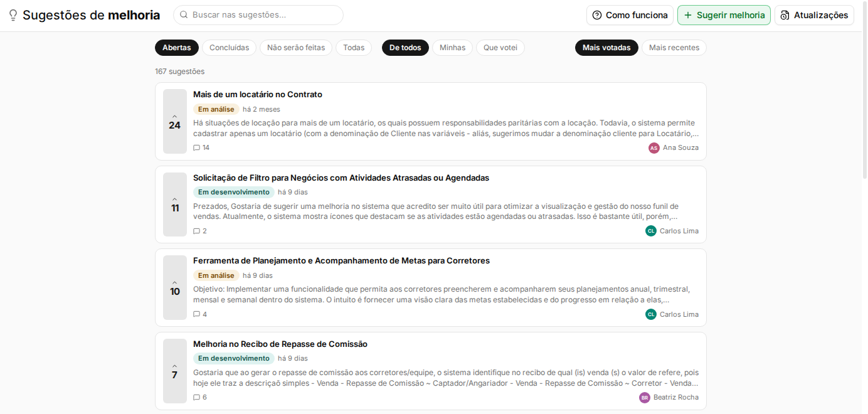This screenshot has width=868, height=414.
Task: Click the vote count 11
Action: pyautogui.click(x=175, y=208)
